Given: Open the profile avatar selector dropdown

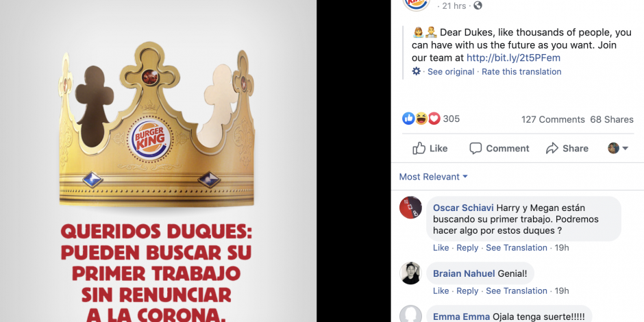Looking at the screenshot, I should click(x=618, y=148).
